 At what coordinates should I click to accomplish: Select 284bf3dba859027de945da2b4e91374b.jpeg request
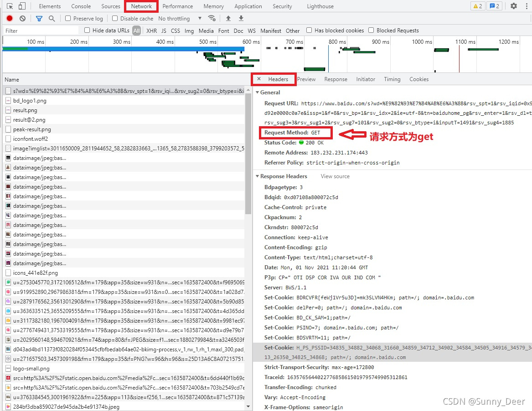[124, 406]
